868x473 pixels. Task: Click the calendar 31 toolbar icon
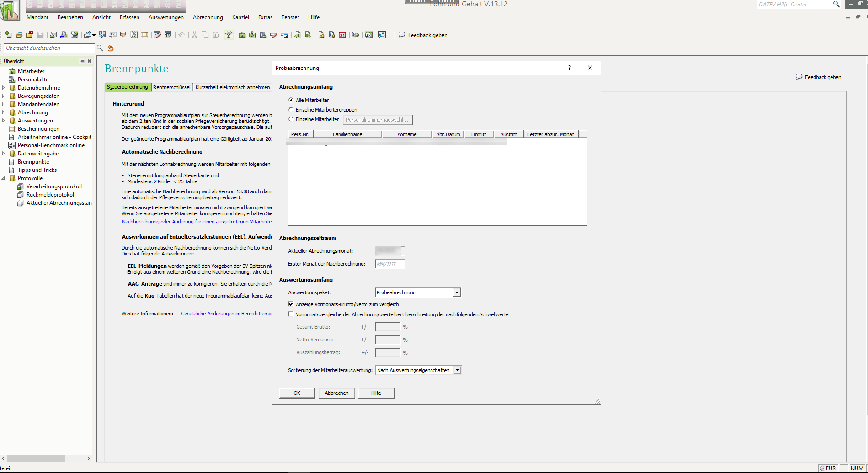pos(342,35)
